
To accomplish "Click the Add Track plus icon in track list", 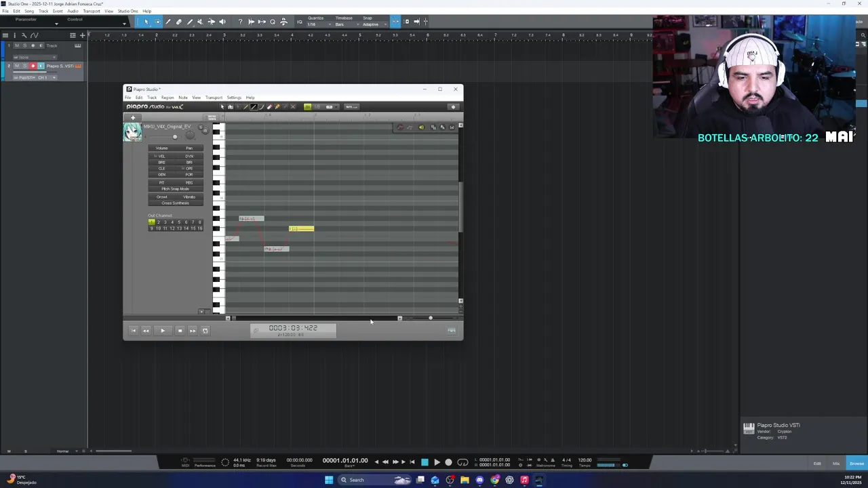I will point(83,35).
